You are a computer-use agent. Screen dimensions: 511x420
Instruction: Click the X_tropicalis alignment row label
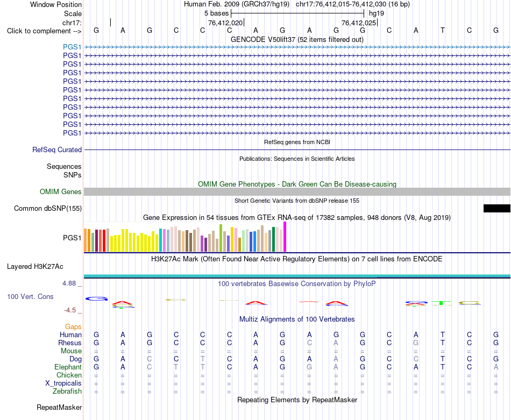[63, 383]
